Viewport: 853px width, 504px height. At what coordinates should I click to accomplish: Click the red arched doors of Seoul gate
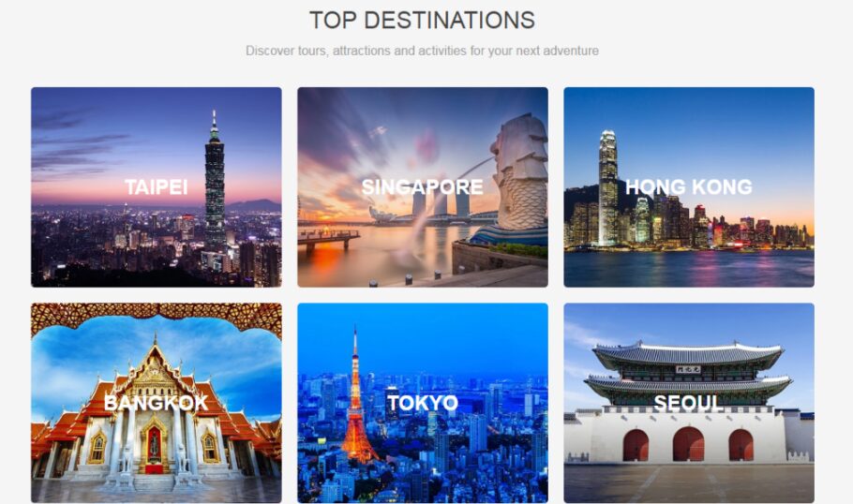tap(689, 444)
